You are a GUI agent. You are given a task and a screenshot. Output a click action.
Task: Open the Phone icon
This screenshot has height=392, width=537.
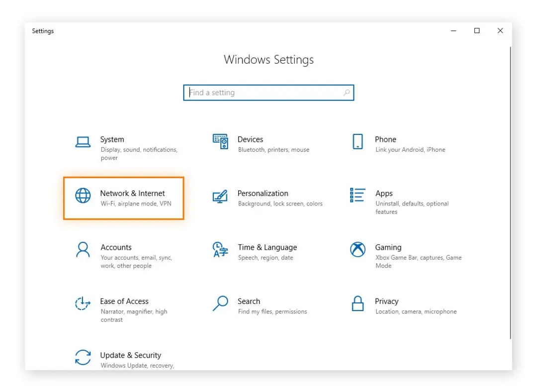click(x=358, y=141)
